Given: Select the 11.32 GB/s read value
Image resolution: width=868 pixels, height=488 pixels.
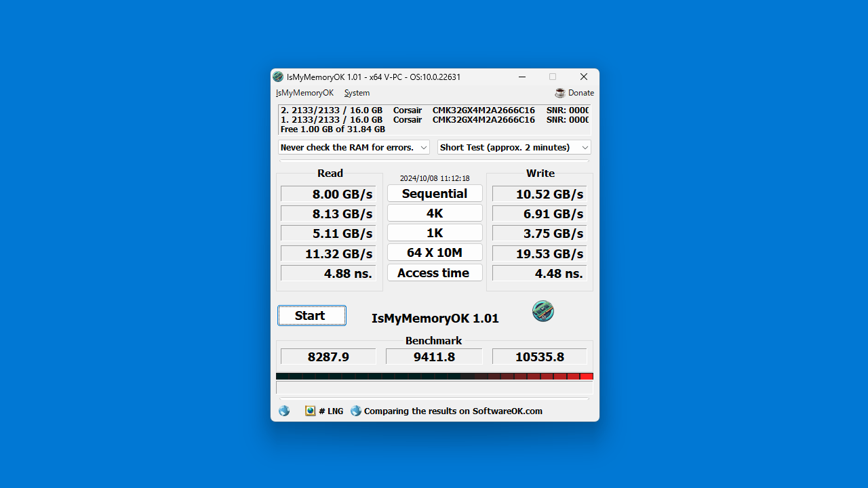Looking at the screenshot, I should 328,253.
